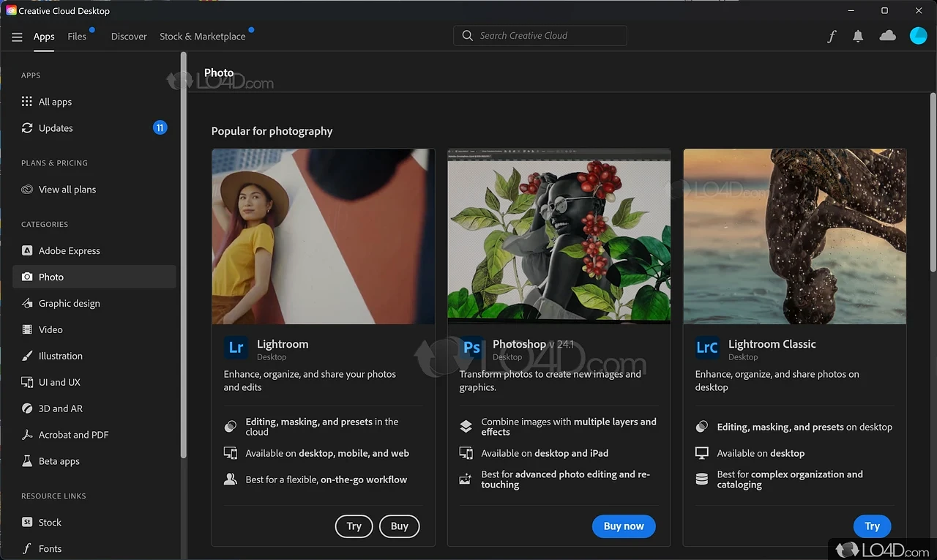Click the Photoshop Ps app icon
Viewport: 937px width, 560px height.
471,348
